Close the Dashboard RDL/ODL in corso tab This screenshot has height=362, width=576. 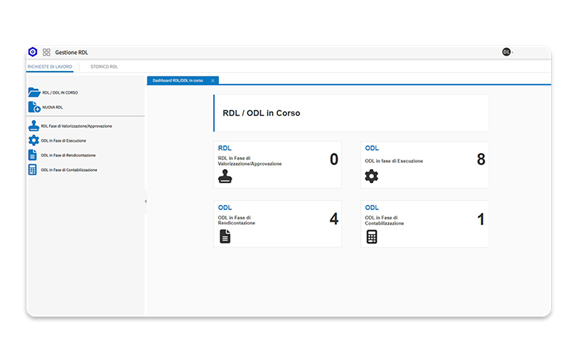(x=213, y=80)
